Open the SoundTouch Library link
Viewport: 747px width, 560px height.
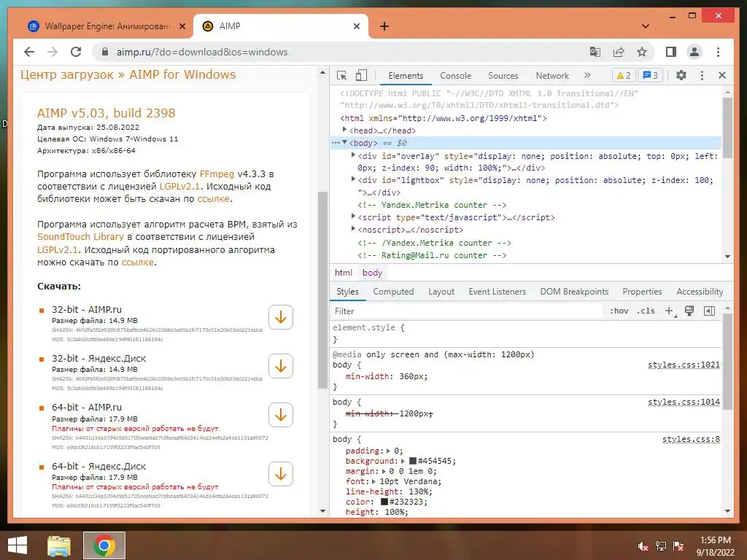[80, 237]
